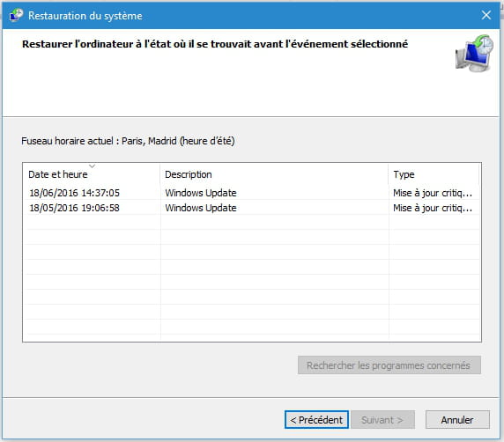
Task: Click the Fuseau horaire actuel text
Action: pos(128,141)
